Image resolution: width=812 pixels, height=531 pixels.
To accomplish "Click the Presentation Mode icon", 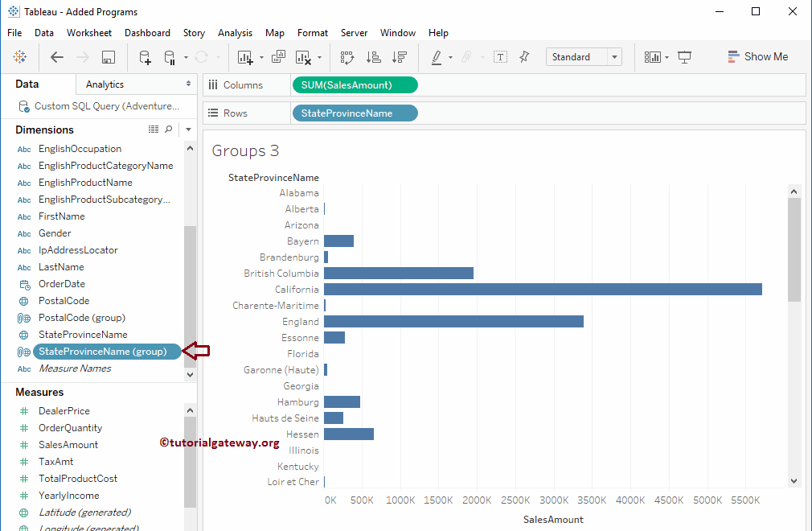I will coord(685,57).
